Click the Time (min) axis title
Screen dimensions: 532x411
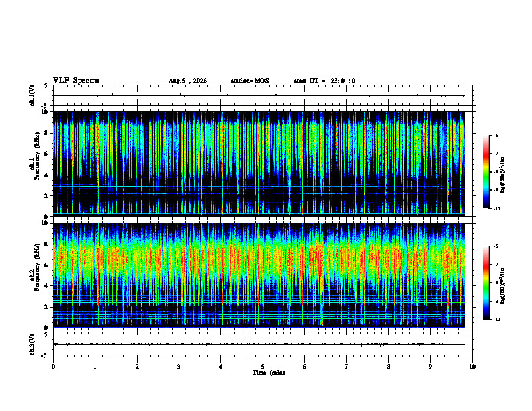(x=269, y=373)
